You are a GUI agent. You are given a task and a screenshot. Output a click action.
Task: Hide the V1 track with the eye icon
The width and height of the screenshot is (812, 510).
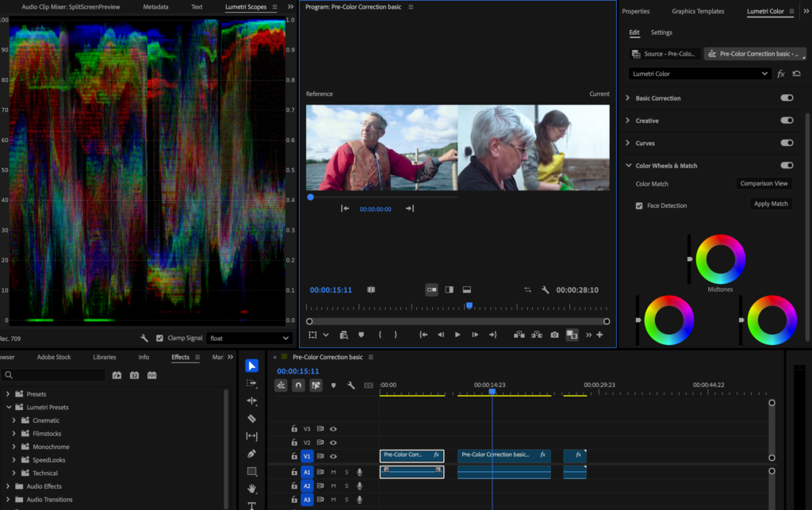tap(333, 457)
